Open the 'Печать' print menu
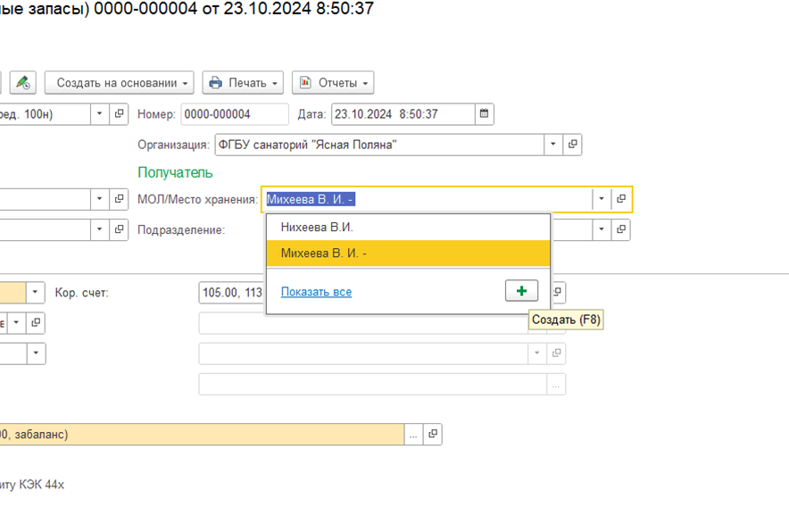The image size is (789, 532). [243, 82]
